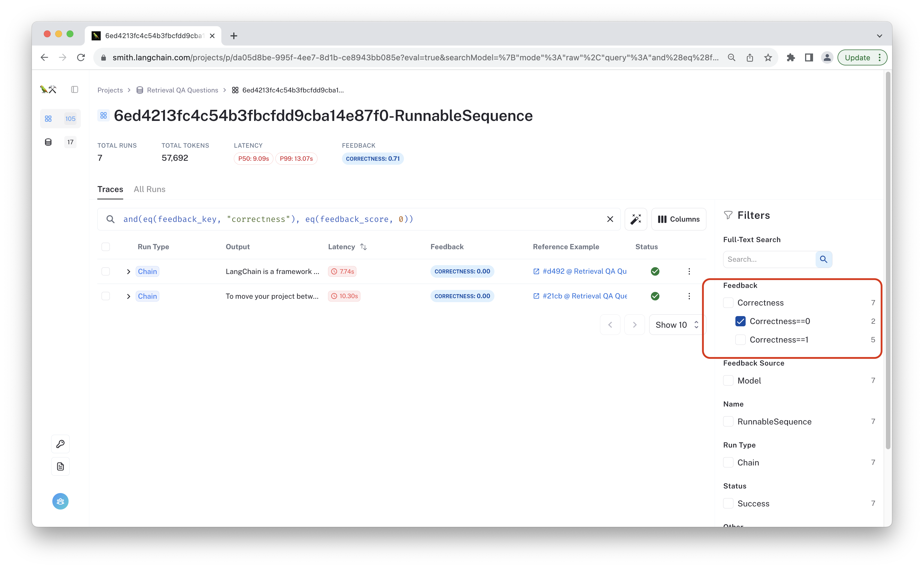Click the search magnifier in Full-Text Search
The width and height of the screenshot is (924, 569).
[824, 259]
